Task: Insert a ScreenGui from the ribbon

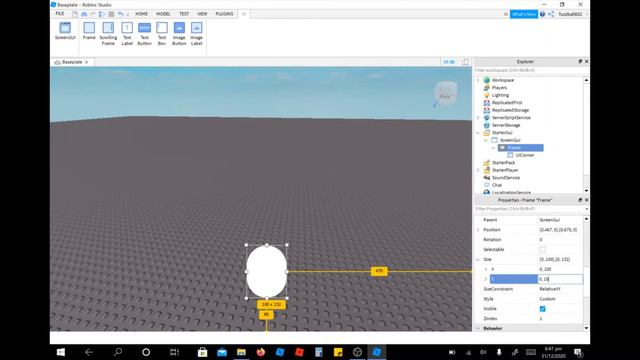Action: click(x=65, y=31)
